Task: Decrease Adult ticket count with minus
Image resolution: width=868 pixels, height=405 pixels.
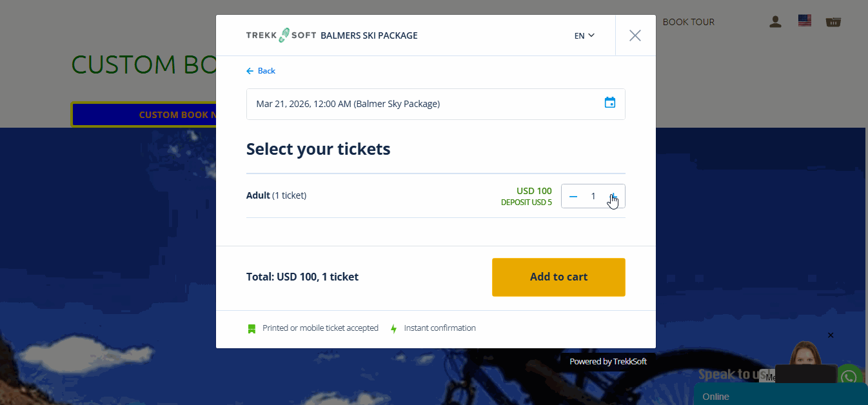Action: click(573, 196)
